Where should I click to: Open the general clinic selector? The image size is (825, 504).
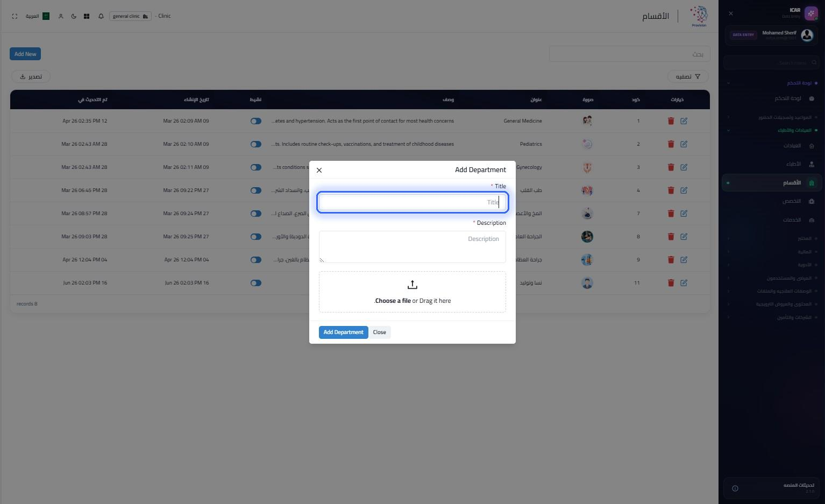[130, 16]
